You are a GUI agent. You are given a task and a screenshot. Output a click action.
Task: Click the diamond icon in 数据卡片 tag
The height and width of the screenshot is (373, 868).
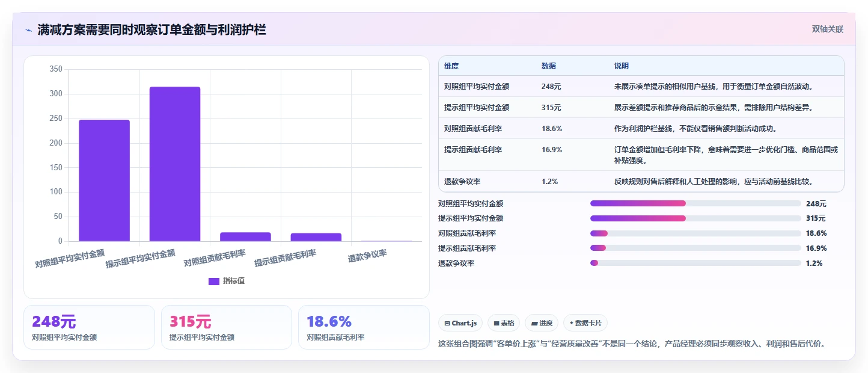point(571,323)
